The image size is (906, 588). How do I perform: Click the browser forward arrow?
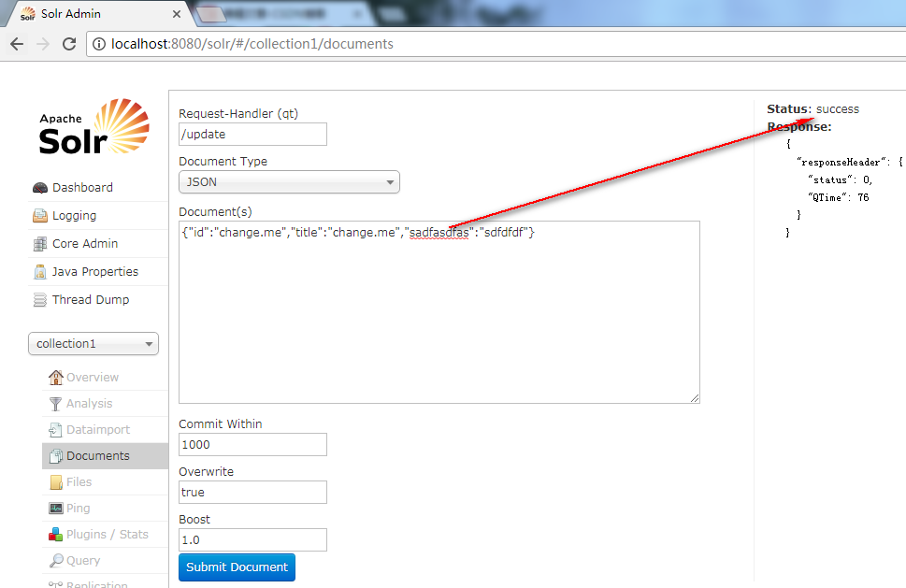point(43,44)
